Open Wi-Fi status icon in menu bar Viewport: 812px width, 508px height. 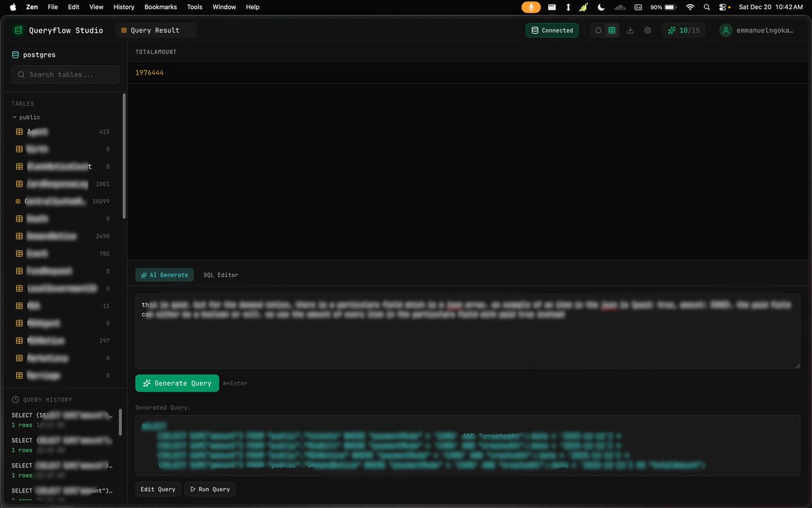[x=690, y=7]
